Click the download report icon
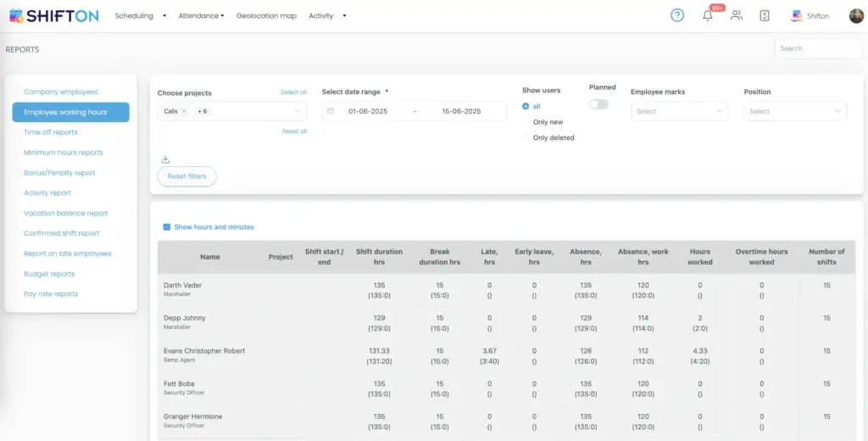 (165, 159)
